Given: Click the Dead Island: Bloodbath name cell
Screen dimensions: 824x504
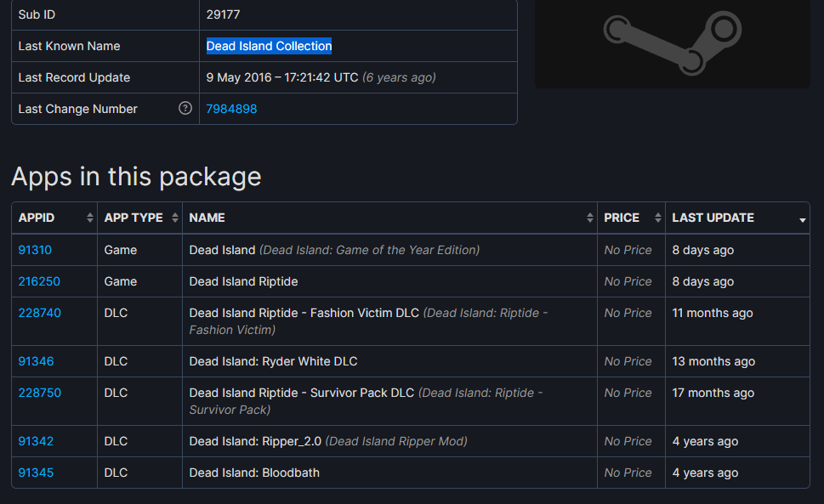Looking at the screenshot, I should pos(254,473).
